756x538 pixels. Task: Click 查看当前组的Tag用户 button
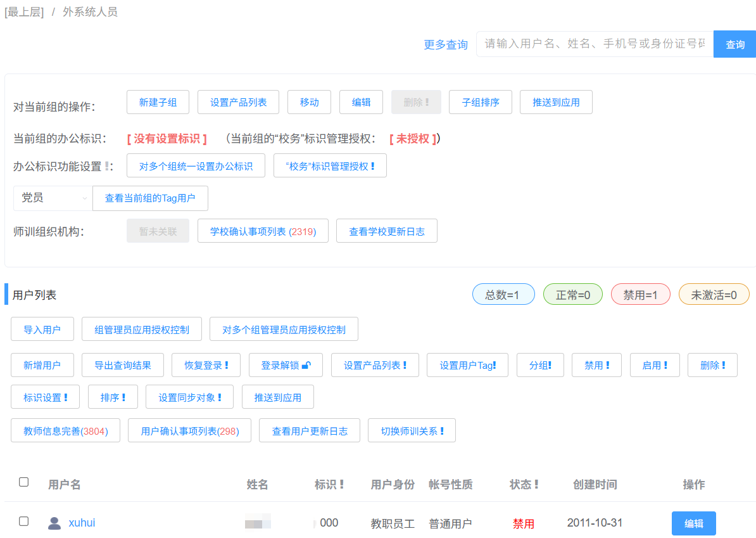150,198
